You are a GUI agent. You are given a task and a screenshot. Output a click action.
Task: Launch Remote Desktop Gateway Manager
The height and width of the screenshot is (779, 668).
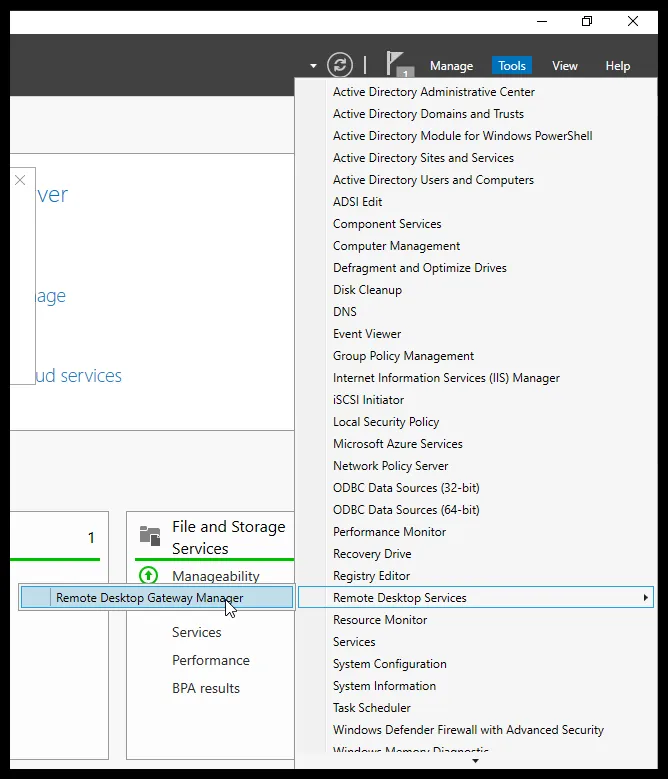[157, 598]
